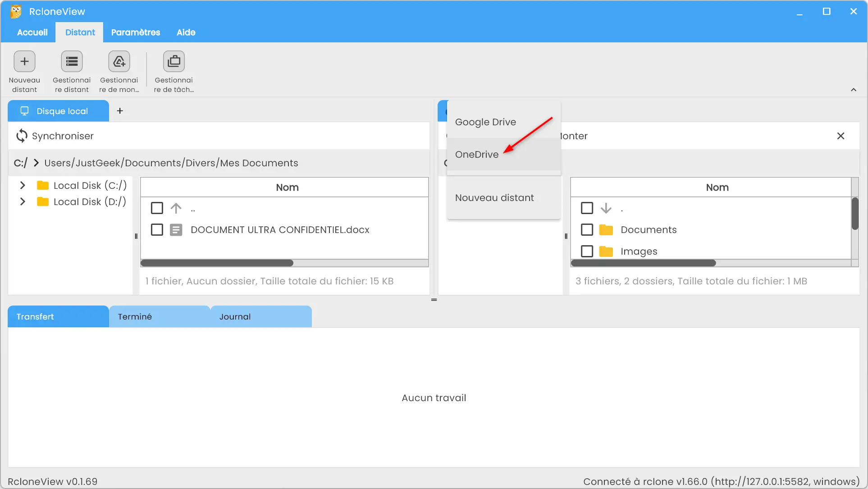Viewport: 868px width, 489px height.
Task: Click the Local Disk (C:/) folder icon
Action: (43, 185)
